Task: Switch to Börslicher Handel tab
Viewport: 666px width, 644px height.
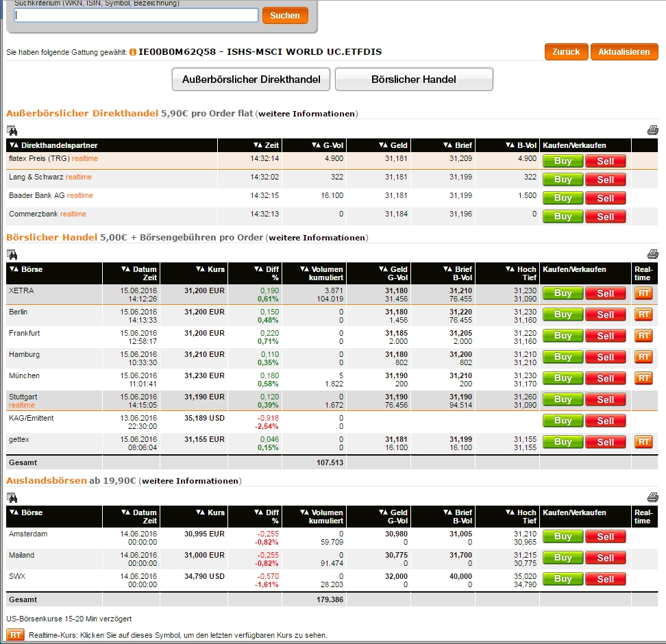Action: (x=414, y=79)
